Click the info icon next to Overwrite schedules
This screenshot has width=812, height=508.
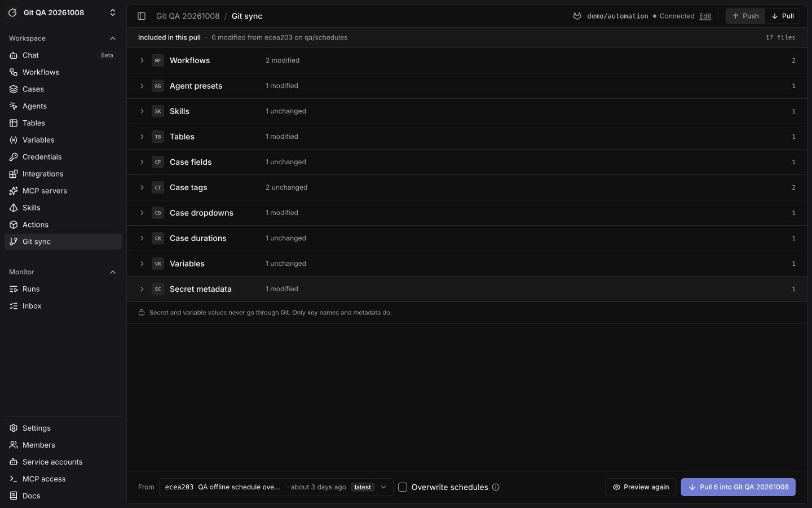click(x=496, y=487)
